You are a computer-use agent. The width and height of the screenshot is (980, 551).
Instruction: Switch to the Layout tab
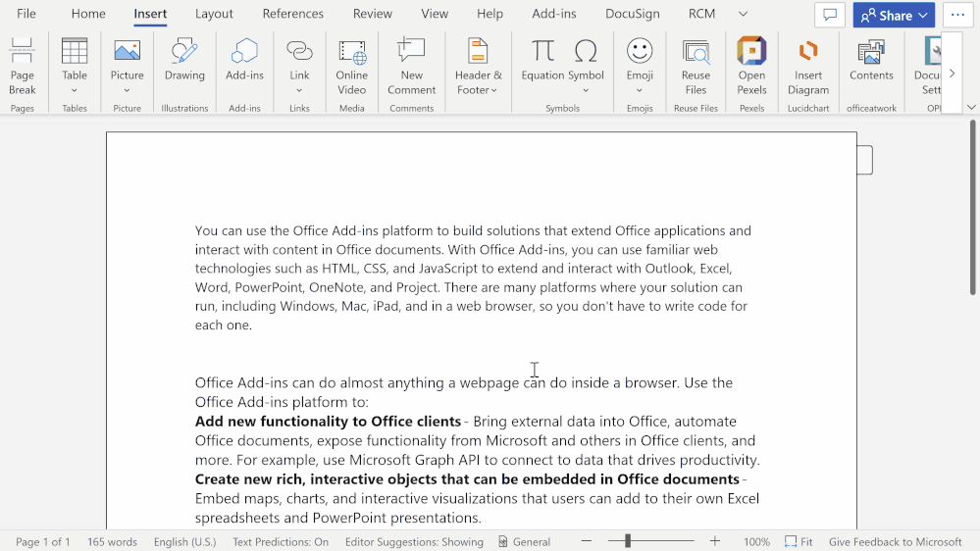(214, 14)
